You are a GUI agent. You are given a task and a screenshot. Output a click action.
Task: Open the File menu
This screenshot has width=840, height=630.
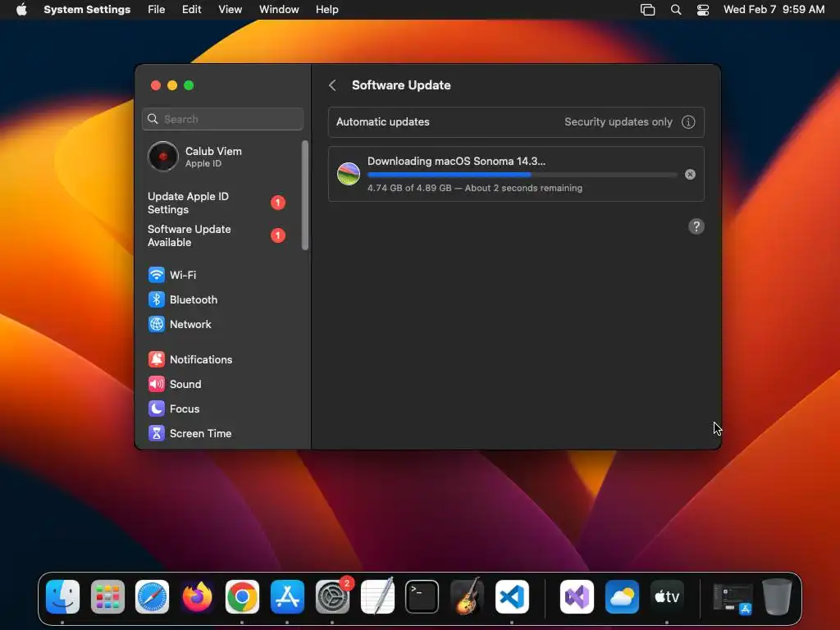pyautogui.click(x=157, y=10)
